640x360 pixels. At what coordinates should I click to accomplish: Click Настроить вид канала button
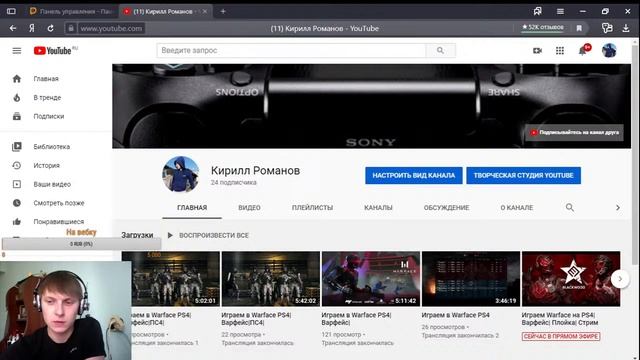413,176
